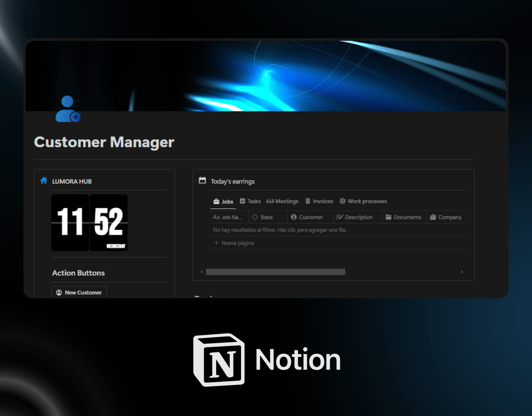Open the Customer column header menu
532x416 pixels.
(x=310, y=217)
